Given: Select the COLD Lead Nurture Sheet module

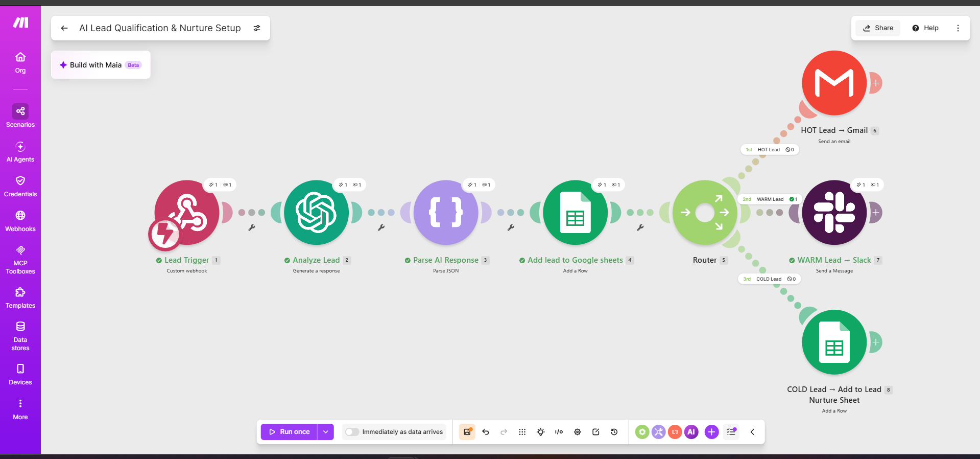Looking at the screenshot, I should coord(834,342).
